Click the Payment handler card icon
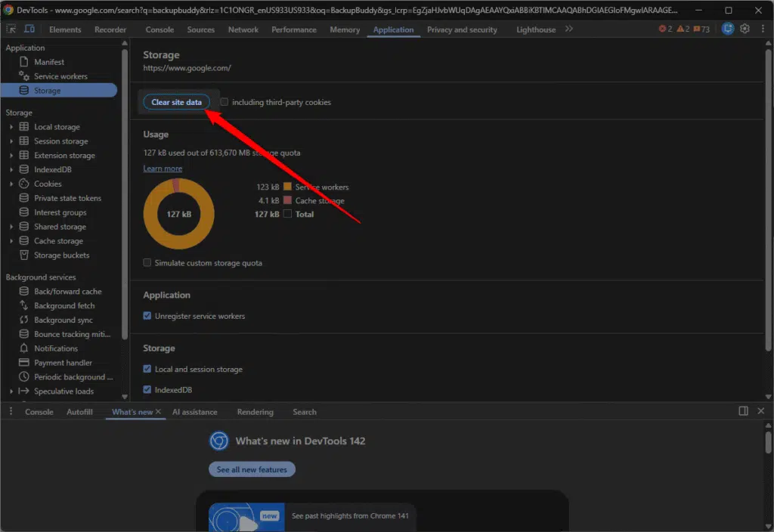The width and height of the screenshot is (774, 532). 24,363
